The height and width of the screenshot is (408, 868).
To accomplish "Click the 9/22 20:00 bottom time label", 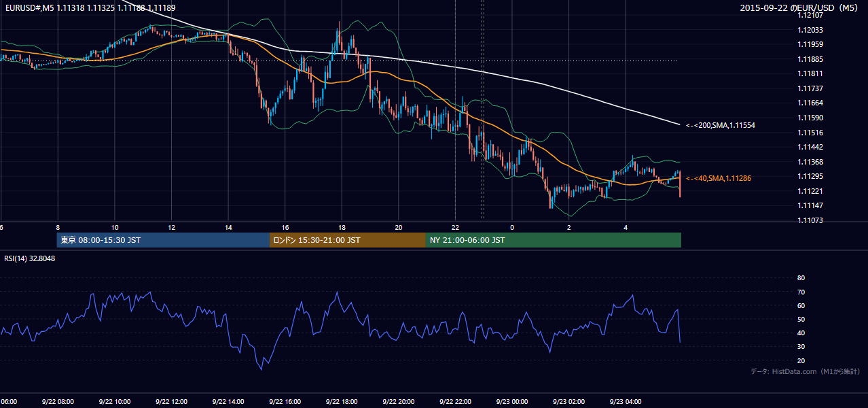I will tap(399, 402).
